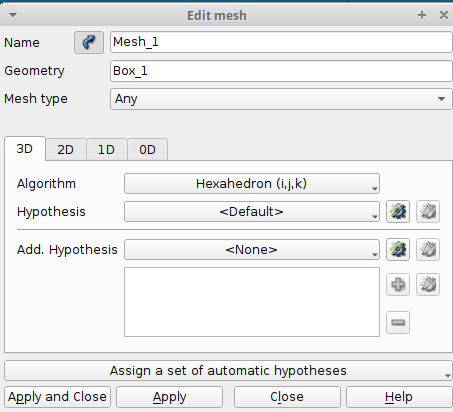The image size is (453, 412).
Task: Edit the additional hypothesis icon in the Add. Hypothesis row
Action: point(428,249)
